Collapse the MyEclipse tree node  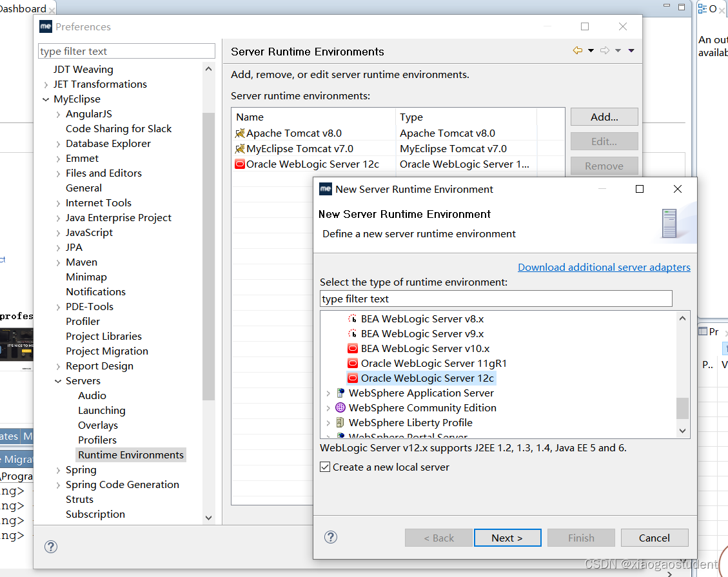coord(46,99)
